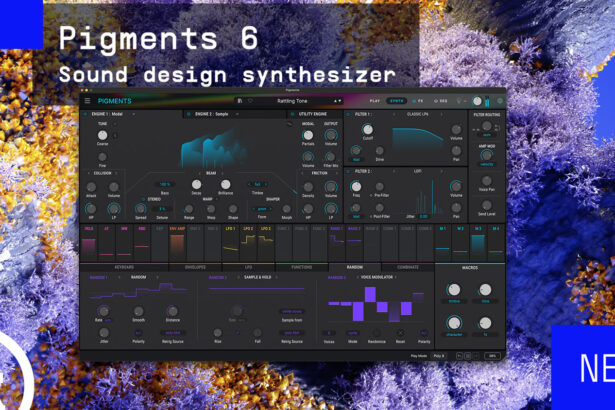Switch to the Envelopes modulation tab
This screenshot has width=615, height=410.
click(x=195, y=268)
